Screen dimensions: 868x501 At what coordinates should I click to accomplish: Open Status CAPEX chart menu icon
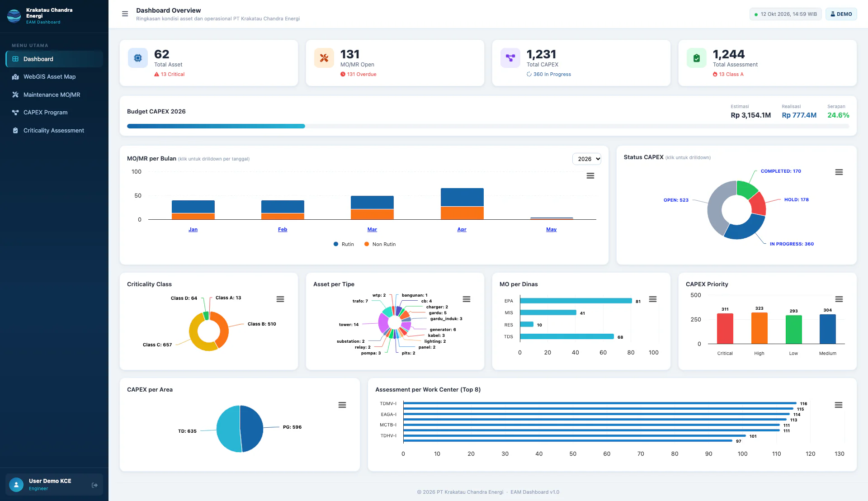tap(839, 172)
